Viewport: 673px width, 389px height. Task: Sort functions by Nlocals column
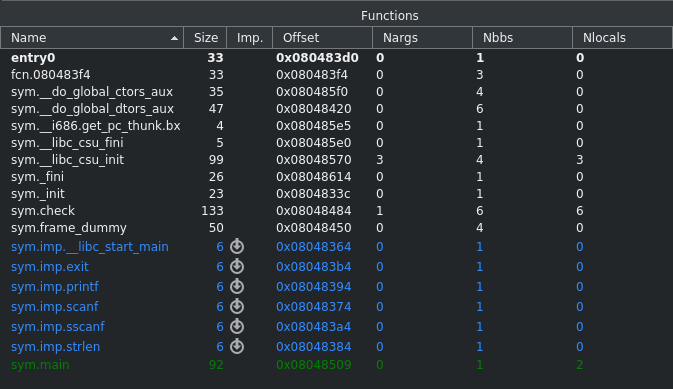tap(622, 38)
